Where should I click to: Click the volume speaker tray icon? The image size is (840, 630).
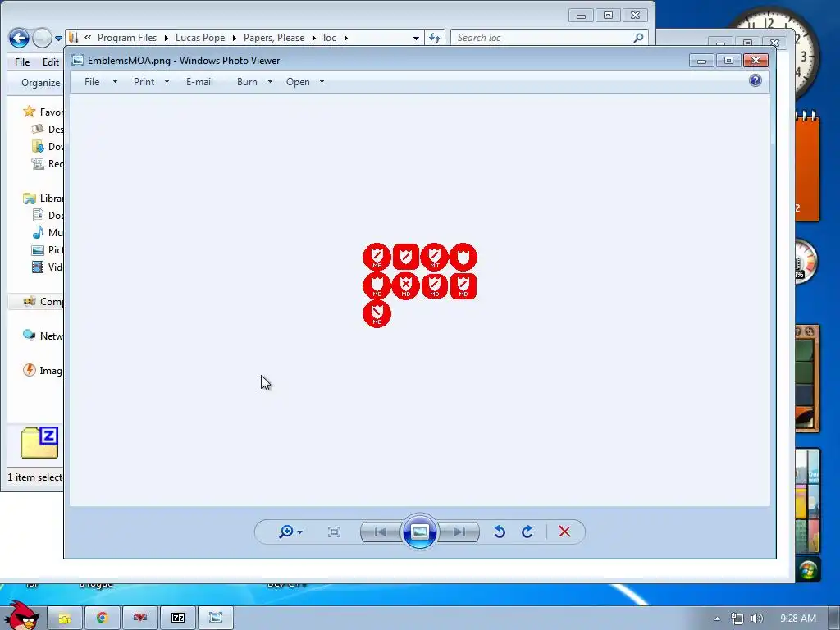(757, 619)
